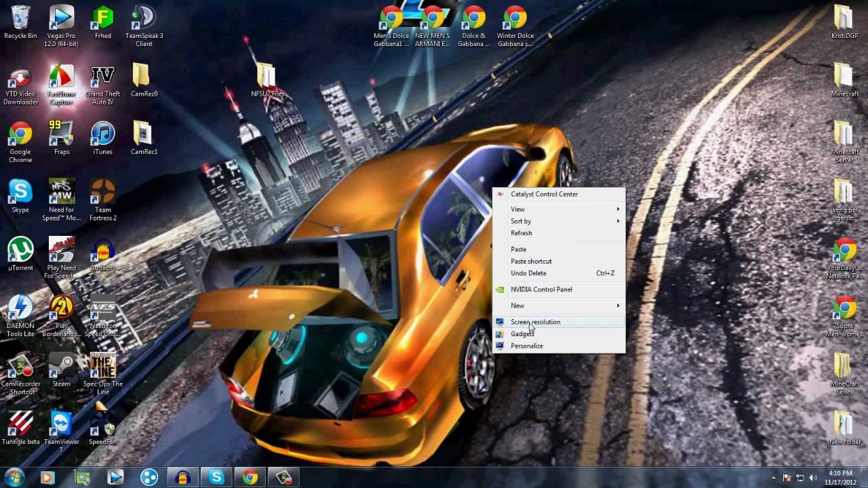Open the headphones app on taskbar

(182, 478)
